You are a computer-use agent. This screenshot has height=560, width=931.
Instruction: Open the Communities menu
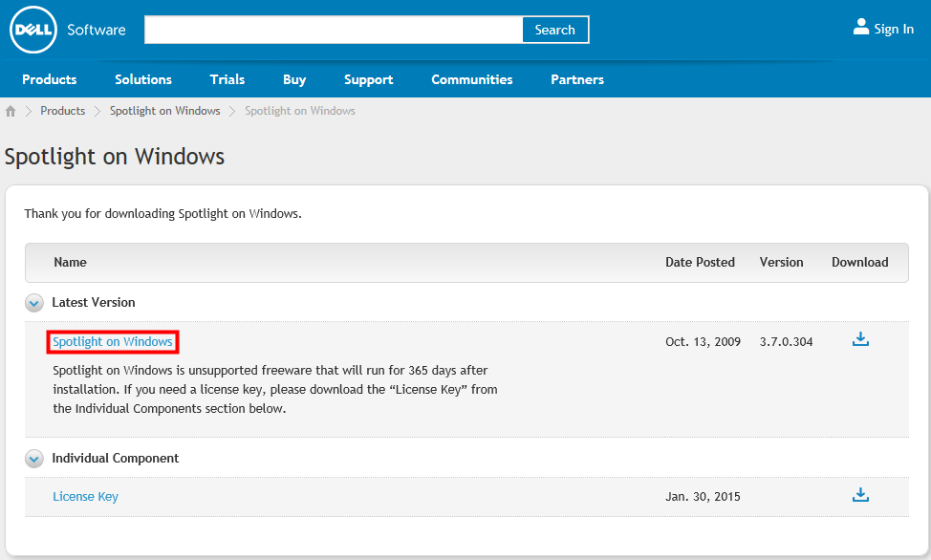pos(472,79)
